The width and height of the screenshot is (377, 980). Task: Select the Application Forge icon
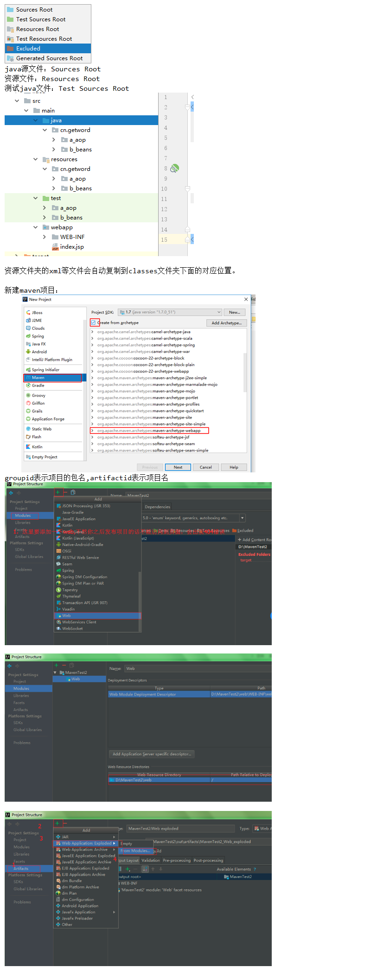pyautogui.click(x=28, y=419)
